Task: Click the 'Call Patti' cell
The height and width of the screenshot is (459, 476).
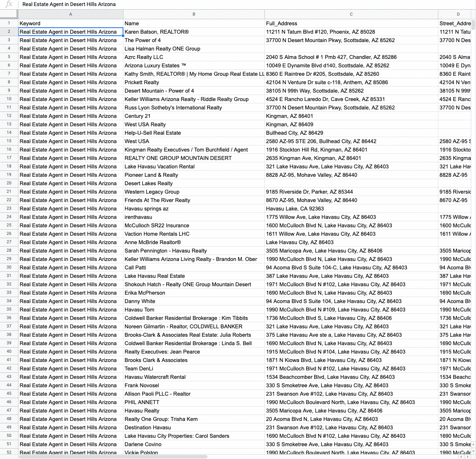Action: tap(194, 267)
